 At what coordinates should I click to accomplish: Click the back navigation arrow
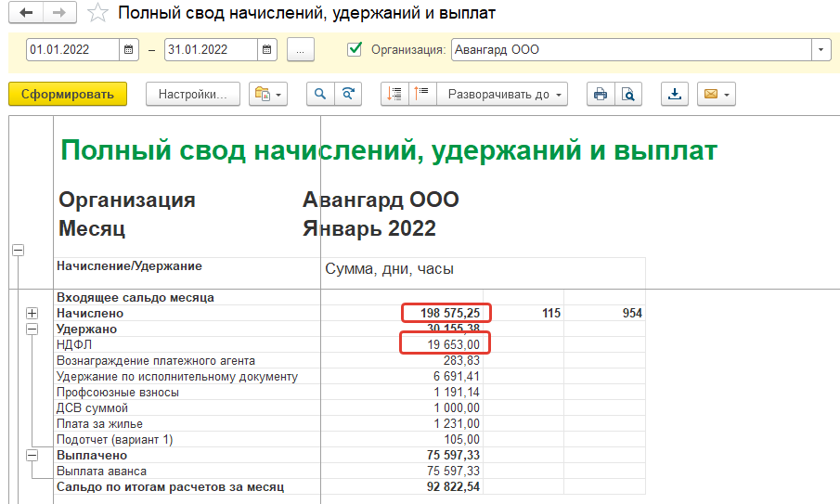click(26, 14)
